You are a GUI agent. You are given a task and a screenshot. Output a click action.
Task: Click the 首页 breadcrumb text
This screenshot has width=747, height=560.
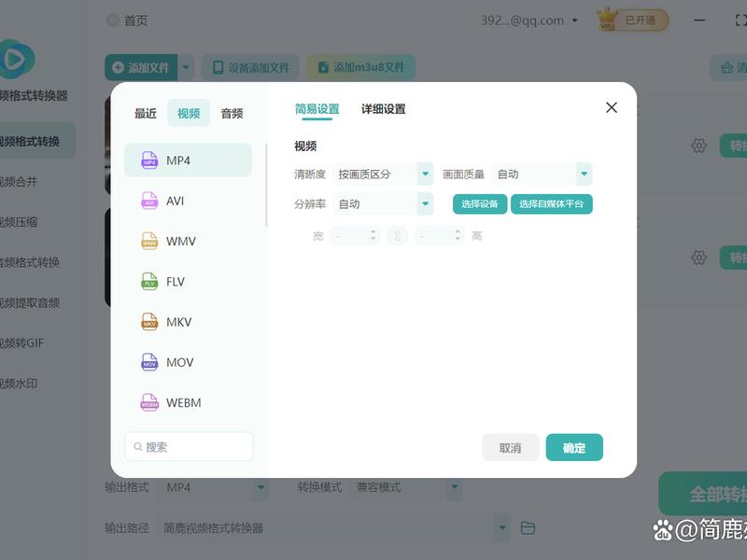pos(135,21)
